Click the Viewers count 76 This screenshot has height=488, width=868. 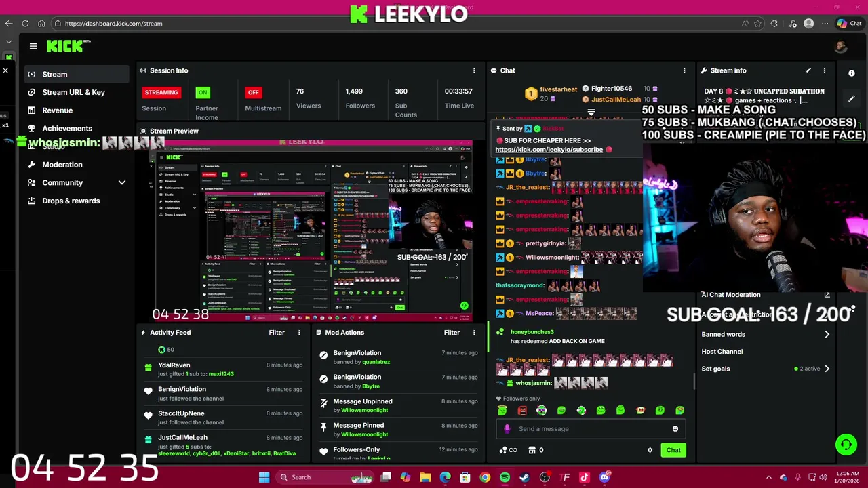pos(300,91)
